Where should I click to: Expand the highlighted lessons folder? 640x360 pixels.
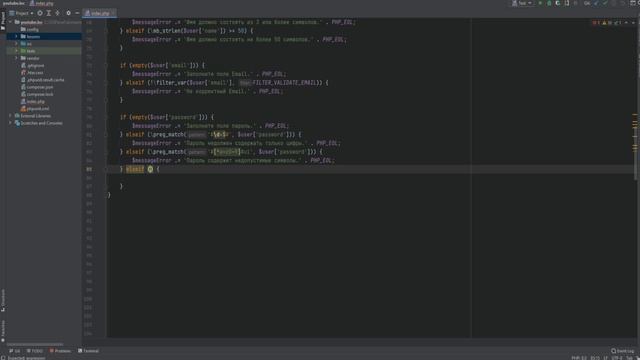(x=16, y=37)
